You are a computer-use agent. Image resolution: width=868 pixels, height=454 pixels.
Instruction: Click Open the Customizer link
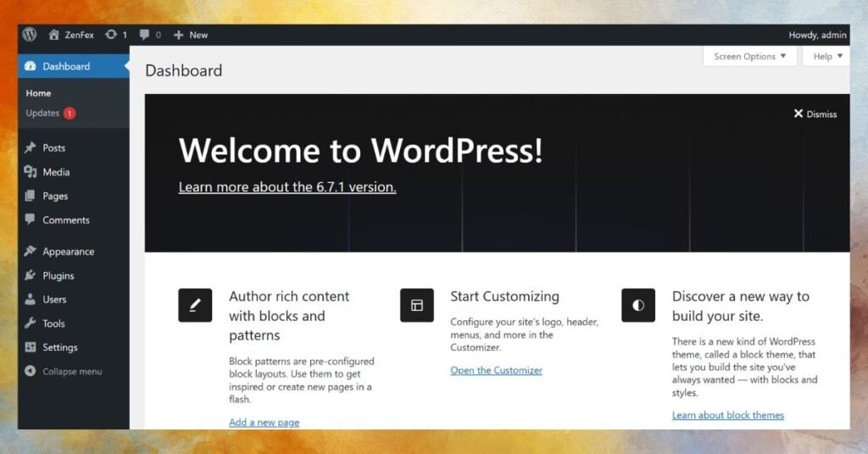tap(496, 370)
